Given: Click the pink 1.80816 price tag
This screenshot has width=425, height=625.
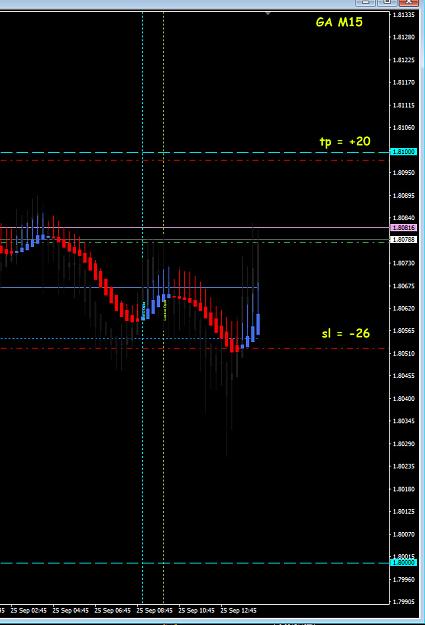Looking at the screenshot, I should 403,228.
